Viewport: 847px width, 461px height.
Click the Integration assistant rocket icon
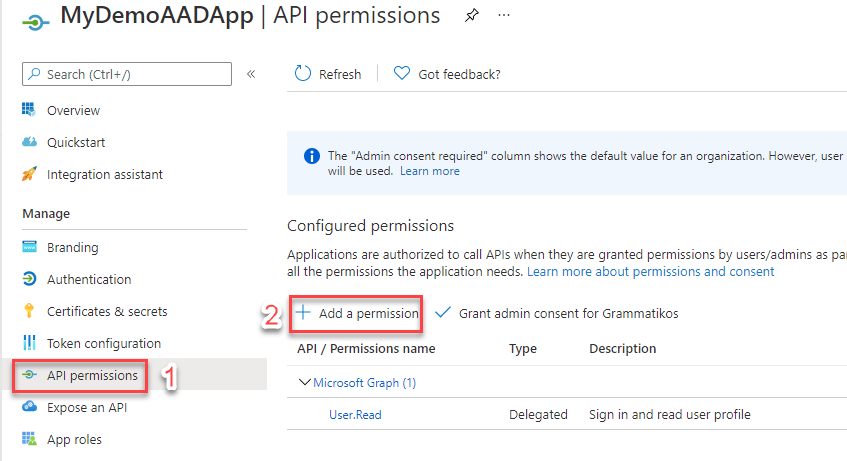[x=29, y=173]
